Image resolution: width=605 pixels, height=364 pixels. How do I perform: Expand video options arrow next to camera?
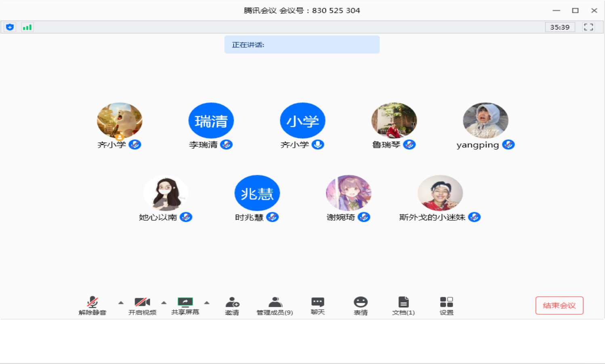164,303
